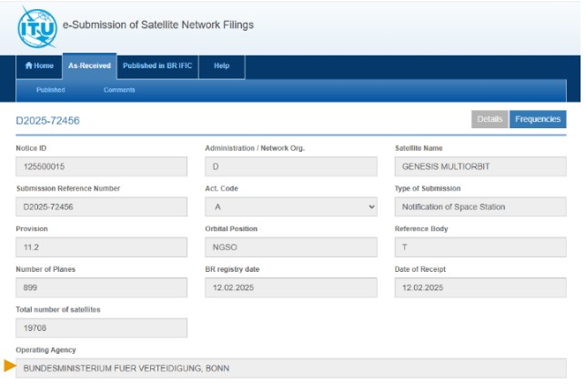
Task: Click the orange arrow marker beside Operating Agency
Action: (10, 367)
